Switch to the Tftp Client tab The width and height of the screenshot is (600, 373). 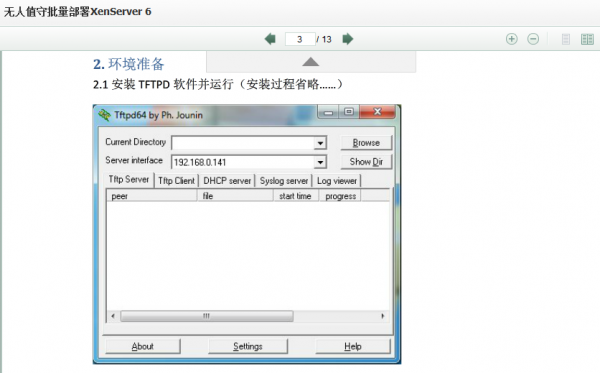[x=176, y=181]
